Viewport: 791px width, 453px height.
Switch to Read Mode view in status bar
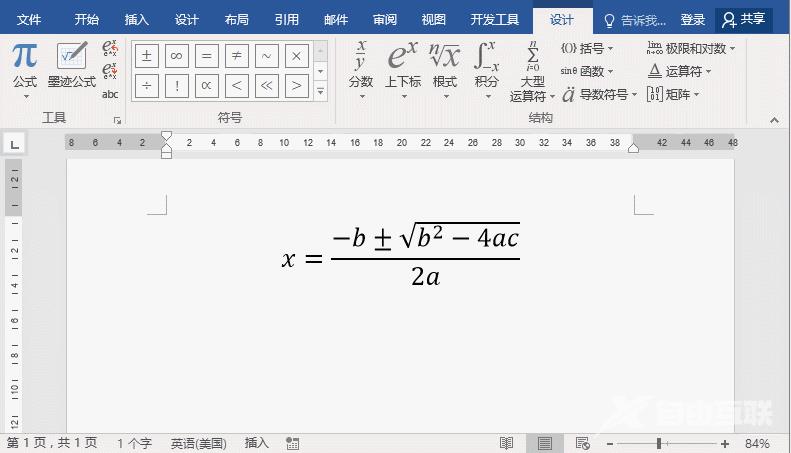507,443
